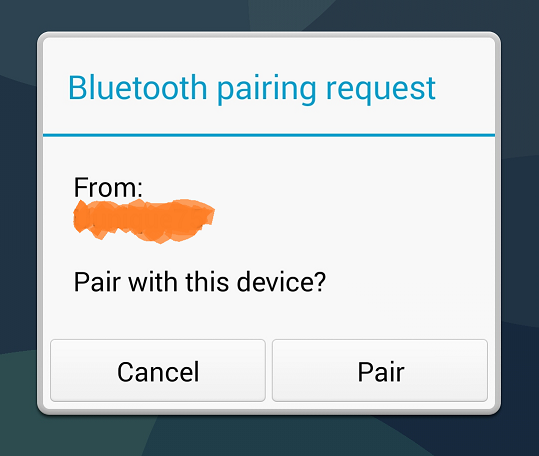Screen dimensions: 539x456
Task: Select the orange-scribbled device name
Action: pos(144,221)
